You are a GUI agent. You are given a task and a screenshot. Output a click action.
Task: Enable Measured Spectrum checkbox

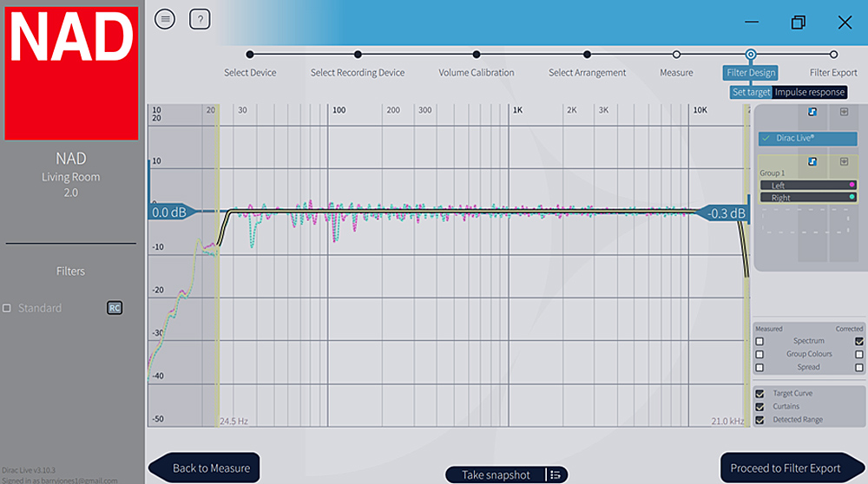click(x=759, y=341)
